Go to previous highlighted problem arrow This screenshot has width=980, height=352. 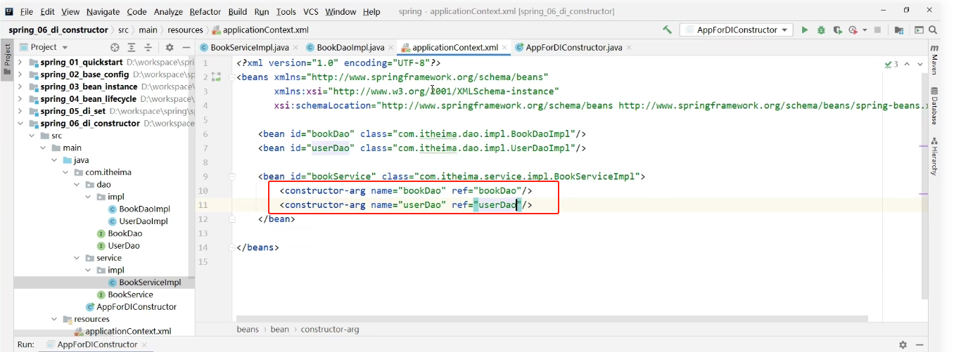[908, 64]
